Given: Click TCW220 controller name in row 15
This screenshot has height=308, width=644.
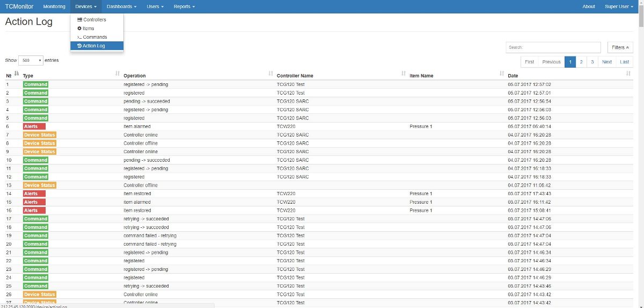Looking at the screenshot, I should (286, 202).
